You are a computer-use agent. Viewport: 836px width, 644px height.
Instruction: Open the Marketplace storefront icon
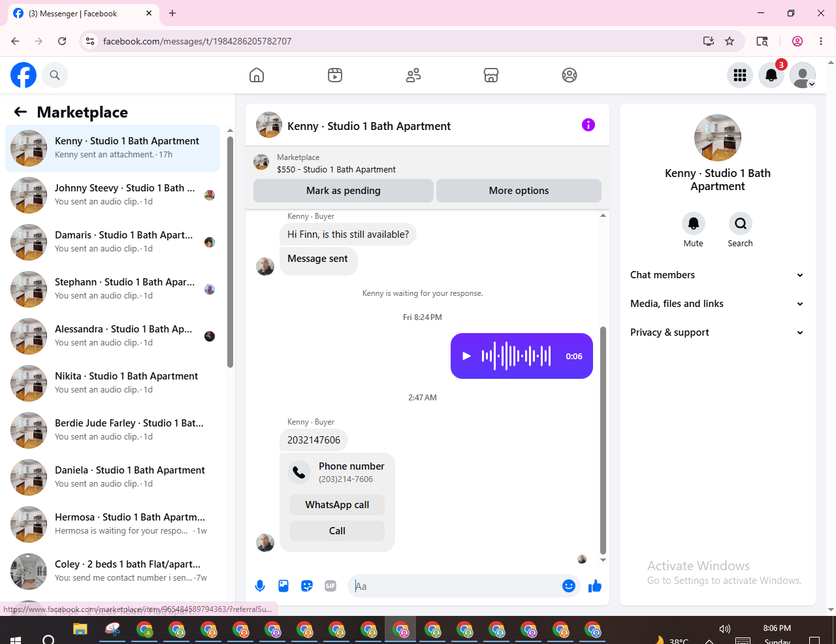[491, 75]
